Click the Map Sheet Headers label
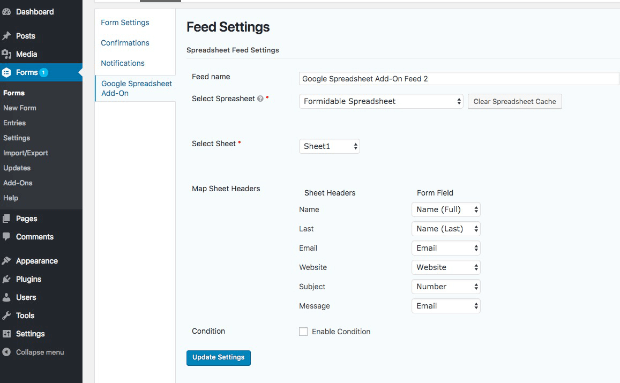 click(x=226, y=189)
